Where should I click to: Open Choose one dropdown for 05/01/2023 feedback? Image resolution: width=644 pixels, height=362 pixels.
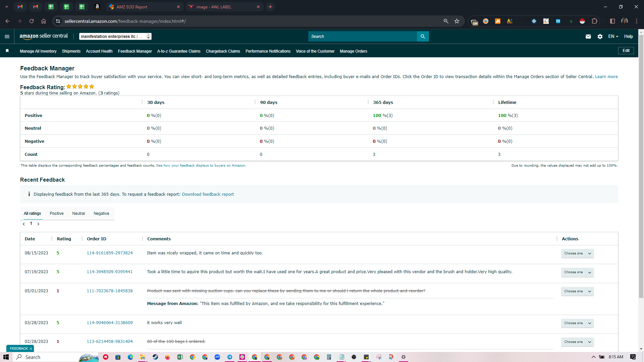pos(577,291)
